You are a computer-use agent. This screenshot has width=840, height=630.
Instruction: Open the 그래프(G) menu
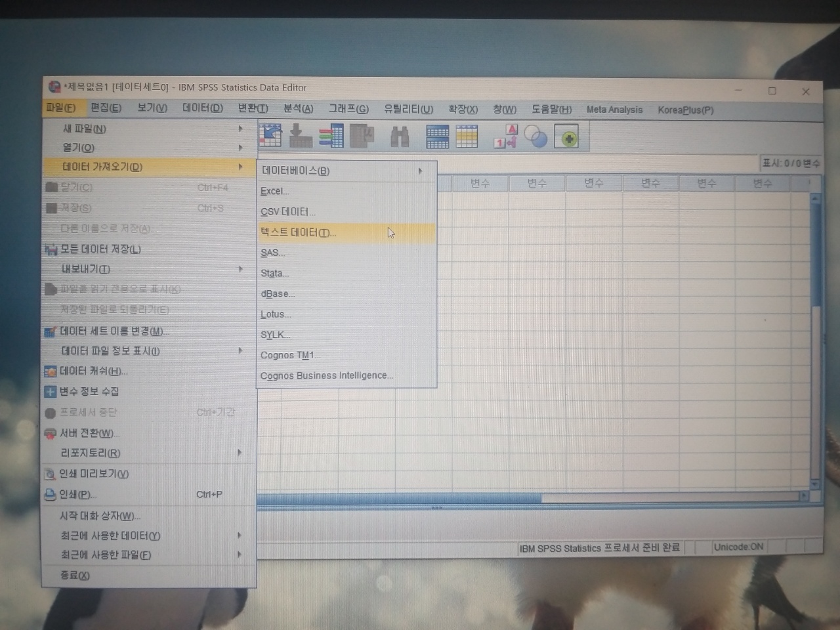point(348,108)
